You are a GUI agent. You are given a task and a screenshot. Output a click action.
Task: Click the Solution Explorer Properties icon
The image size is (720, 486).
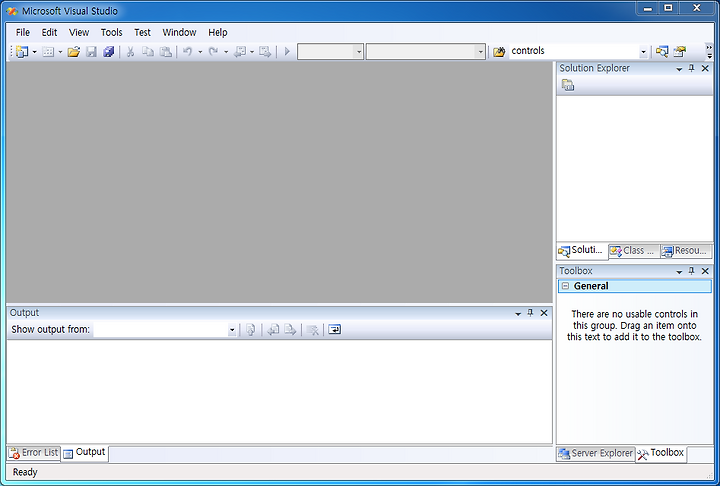[568, 85]
